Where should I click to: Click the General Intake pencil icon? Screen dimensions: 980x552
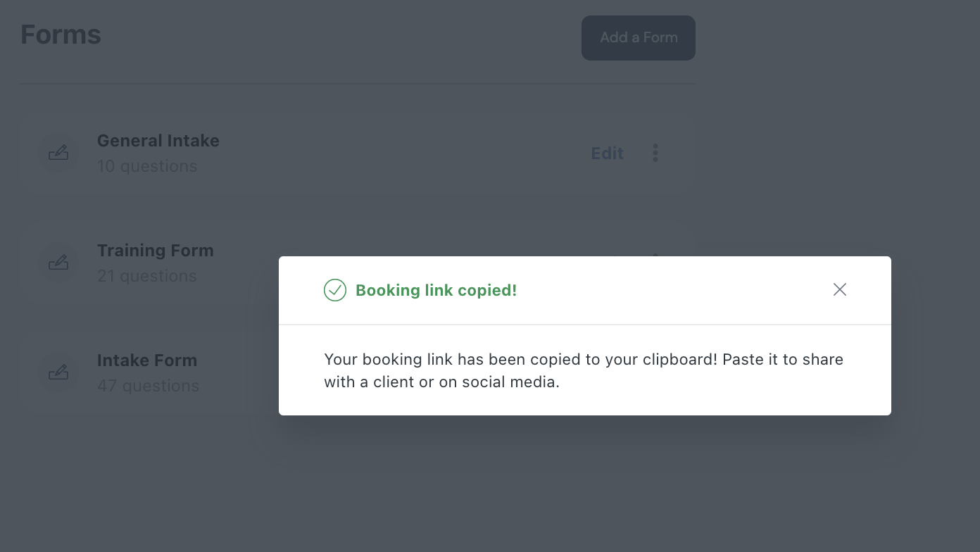[58, 153]
